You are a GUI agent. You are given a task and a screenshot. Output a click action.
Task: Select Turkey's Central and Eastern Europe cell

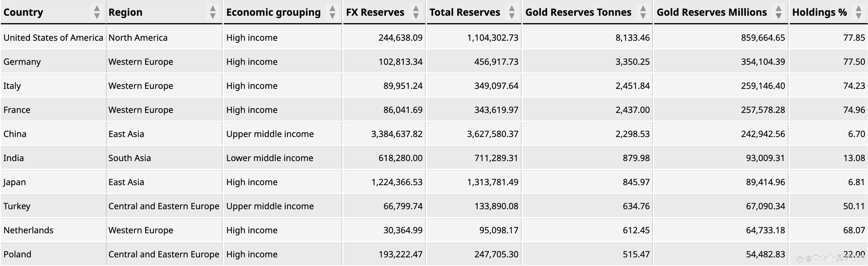coord(164,206)
